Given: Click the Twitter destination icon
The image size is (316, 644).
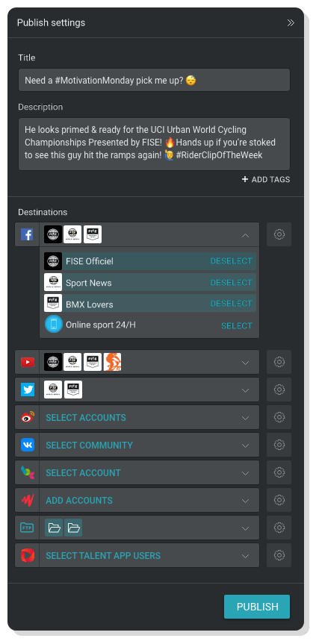Looking at the screenshot, I should click(28, 390).
